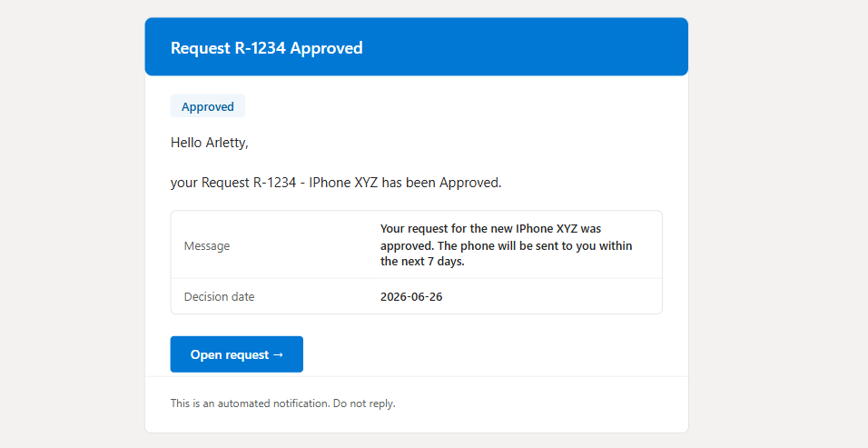The width and height of the screenshot is (868, 448).
Task: Click the Open request button
Action: pos(236,354)
